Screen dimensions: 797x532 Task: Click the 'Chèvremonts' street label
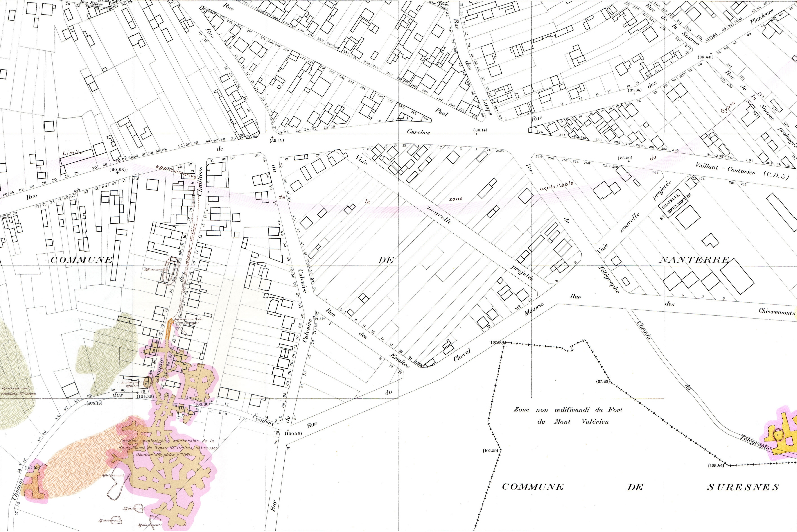(x=777, y=311)
